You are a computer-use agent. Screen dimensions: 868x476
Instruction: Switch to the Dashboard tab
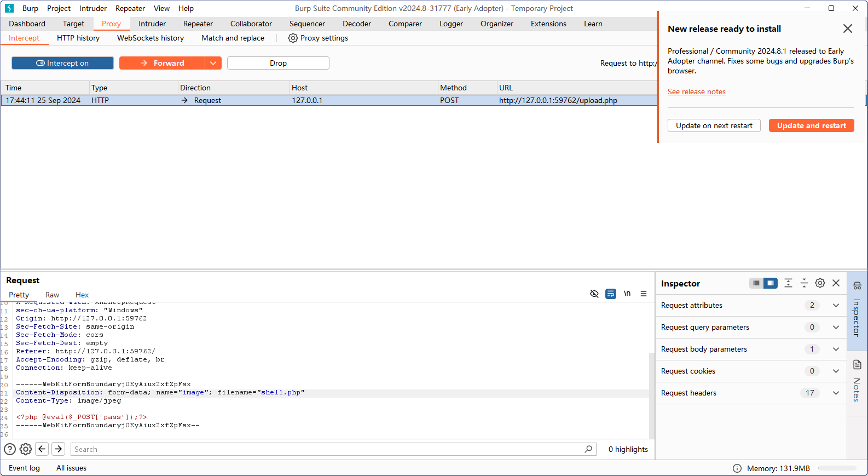click(x=27, y=24)
